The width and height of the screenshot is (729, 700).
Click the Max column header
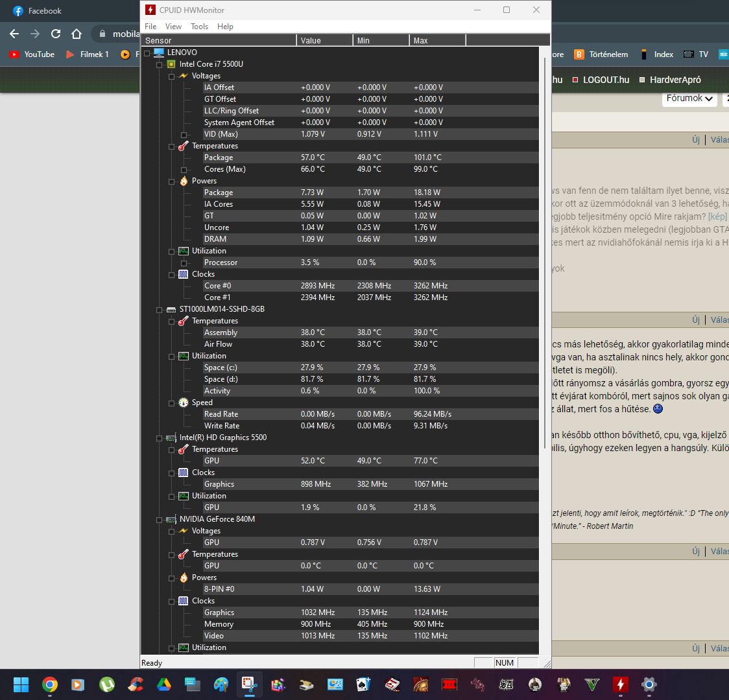click(x=438, y=40)
